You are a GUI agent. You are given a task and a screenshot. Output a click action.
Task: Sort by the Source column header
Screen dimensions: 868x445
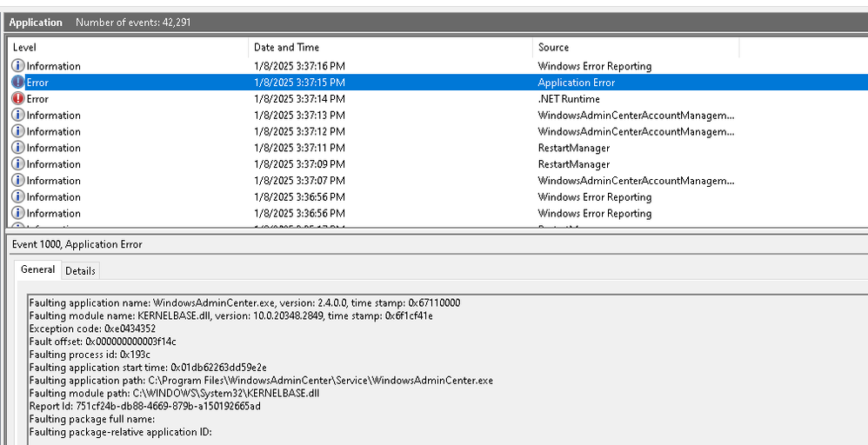click(x=636, y=48)
